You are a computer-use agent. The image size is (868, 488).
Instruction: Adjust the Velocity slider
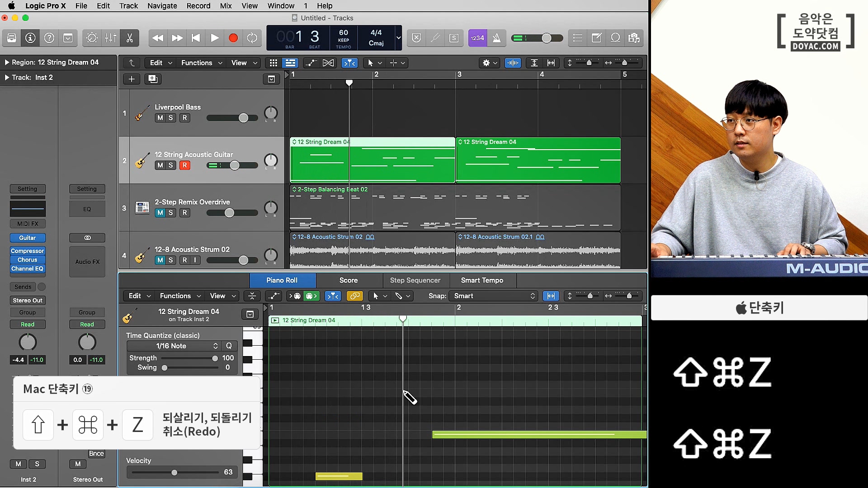pyautogui.click(x=174, y=473)
